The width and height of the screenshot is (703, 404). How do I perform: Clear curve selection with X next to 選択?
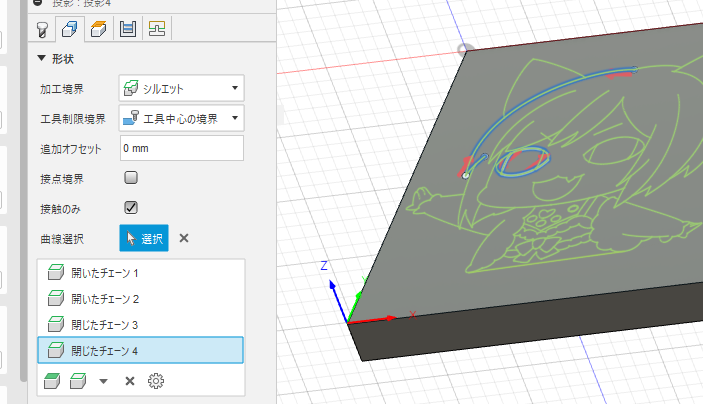click(184, 238)
